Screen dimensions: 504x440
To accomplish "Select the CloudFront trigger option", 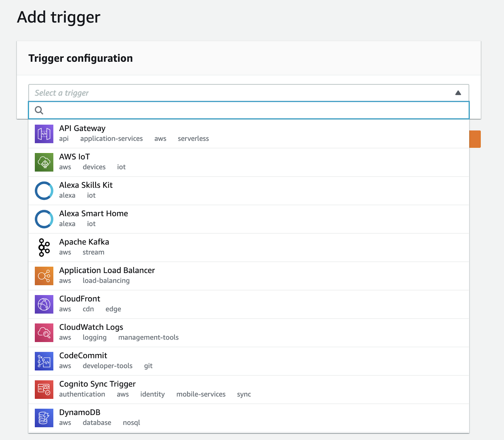I will pos(249,304).
